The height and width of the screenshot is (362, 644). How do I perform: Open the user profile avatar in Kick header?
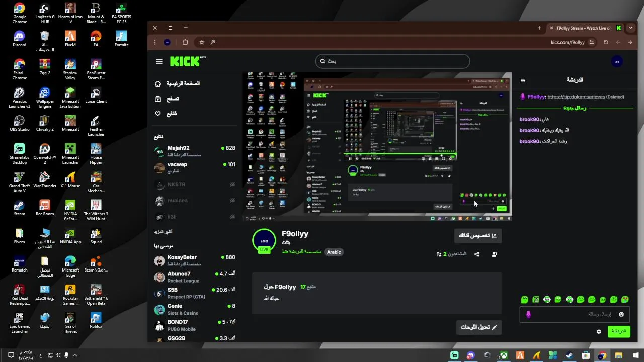[617, 61]
